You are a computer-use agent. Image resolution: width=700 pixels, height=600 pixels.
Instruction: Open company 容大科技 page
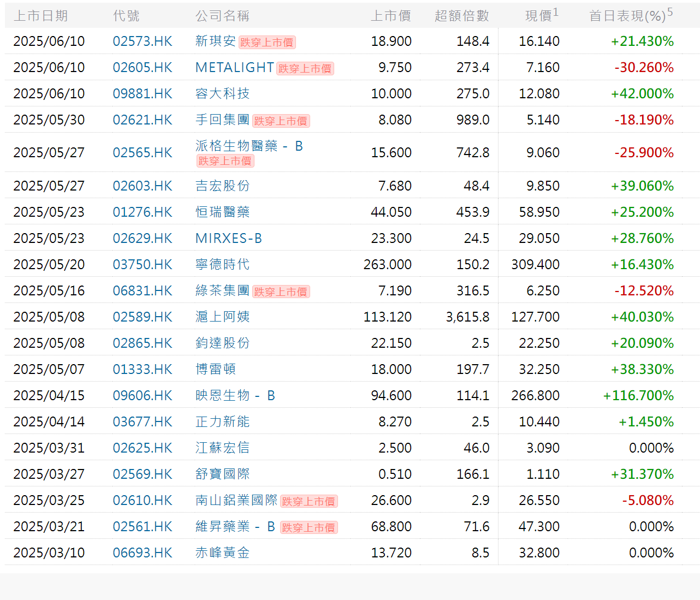223,94
